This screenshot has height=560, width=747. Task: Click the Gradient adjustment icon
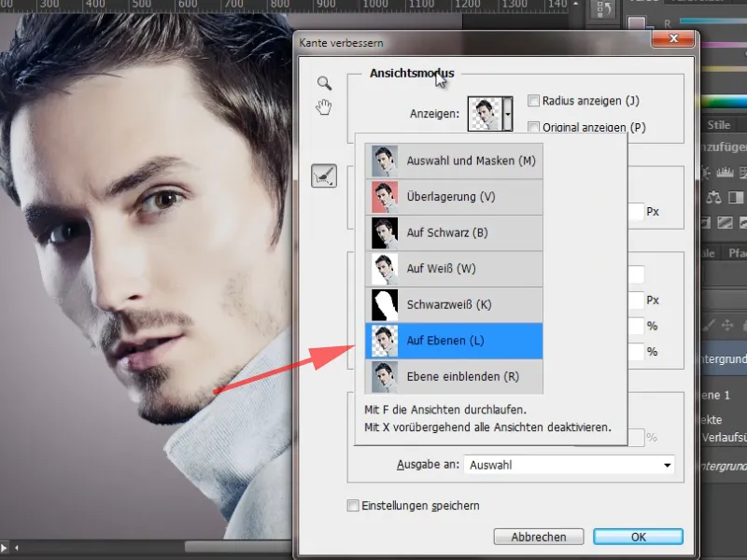point(725,222)
